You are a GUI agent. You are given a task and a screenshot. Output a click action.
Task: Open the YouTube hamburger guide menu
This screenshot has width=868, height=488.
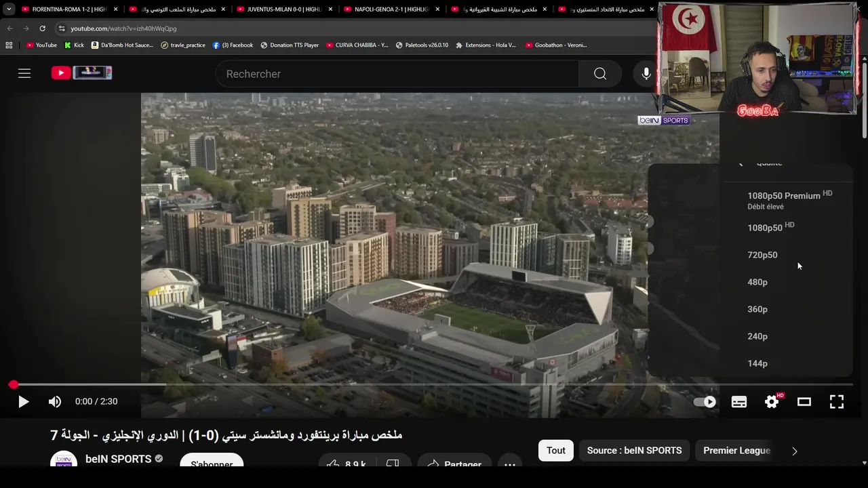(x=24, y=73)
